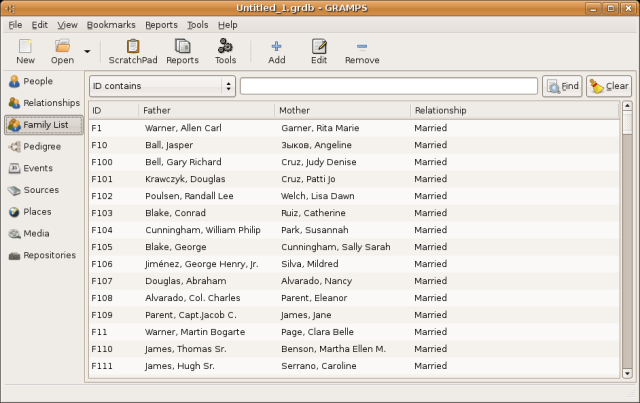Focus the search text field
Screen dimensions: 640x403
click(388, 86)
